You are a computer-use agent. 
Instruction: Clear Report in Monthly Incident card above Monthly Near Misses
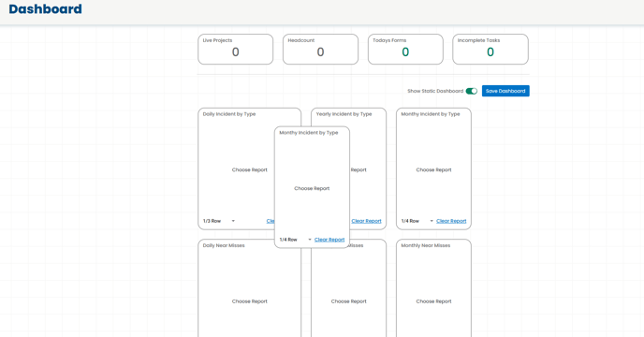click(x=451, y=221)
